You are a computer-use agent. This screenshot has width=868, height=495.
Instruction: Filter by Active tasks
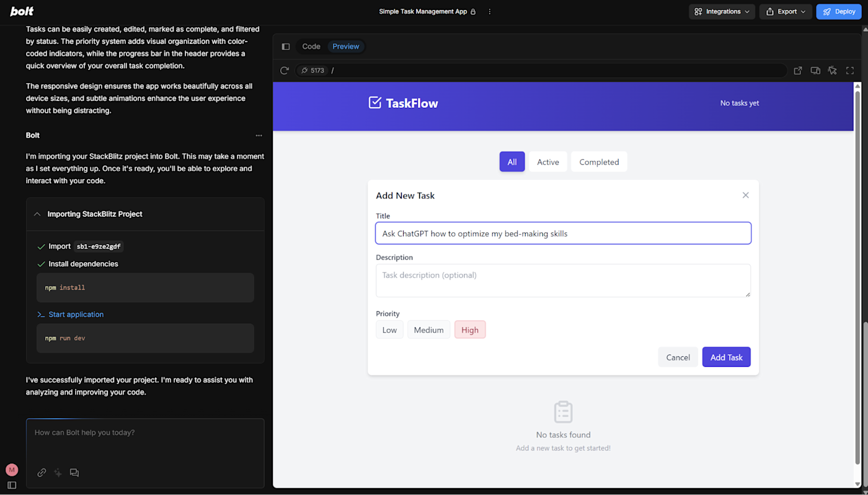click(x=548, y=162)
